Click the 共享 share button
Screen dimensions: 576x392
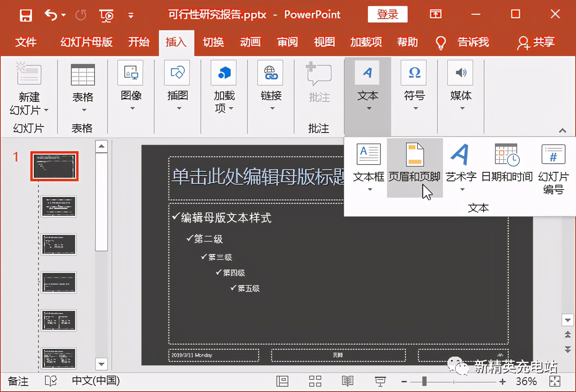(x=535, y=42)
